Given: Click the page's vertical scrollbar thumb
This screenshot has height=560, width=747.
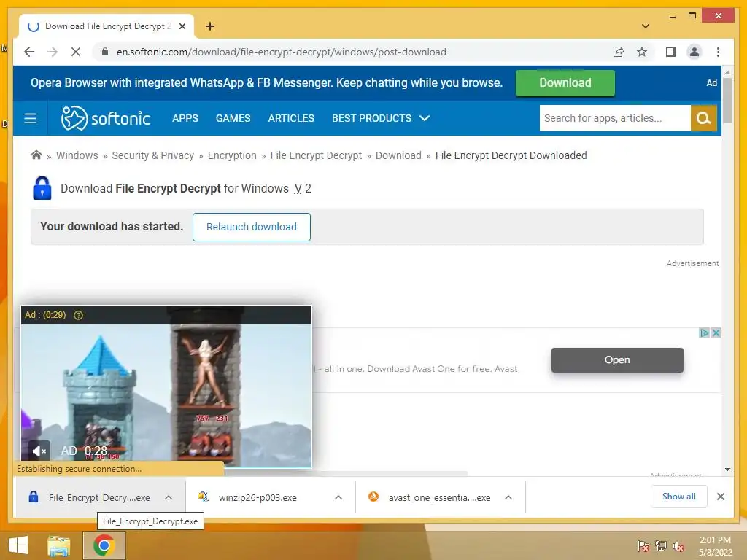Looking at the screenshot, I should [727, 100].
